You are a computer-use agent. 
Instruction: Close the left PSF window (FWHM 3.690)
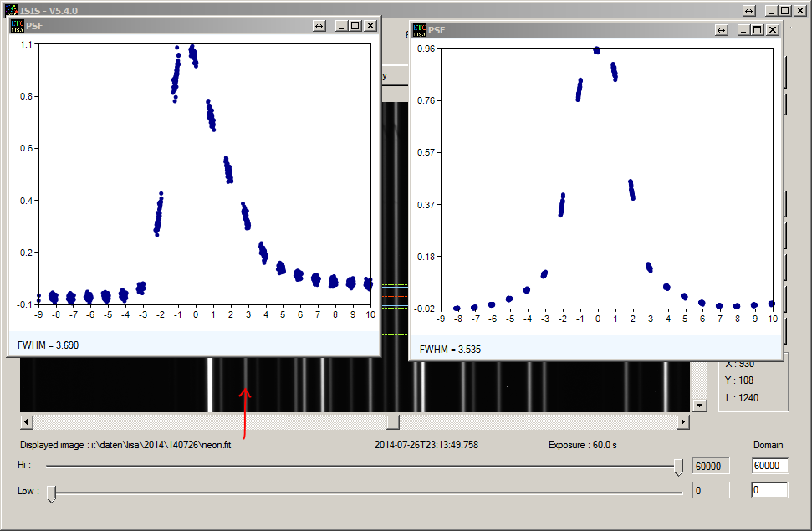tap(370, 26)
